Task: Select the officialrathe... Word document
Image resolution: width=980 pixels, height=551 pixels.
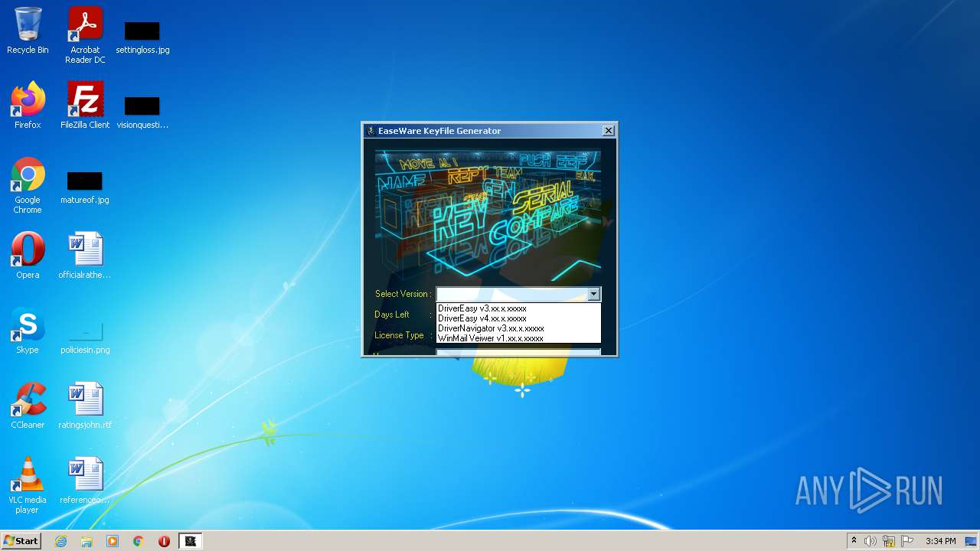Action: [85, 256]
